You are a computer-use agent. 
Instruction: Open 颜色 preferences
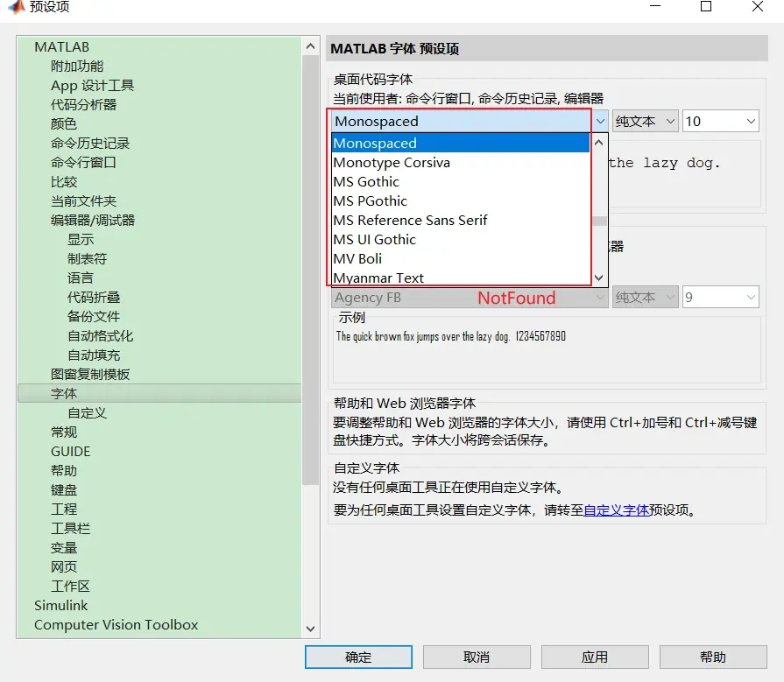63,124
